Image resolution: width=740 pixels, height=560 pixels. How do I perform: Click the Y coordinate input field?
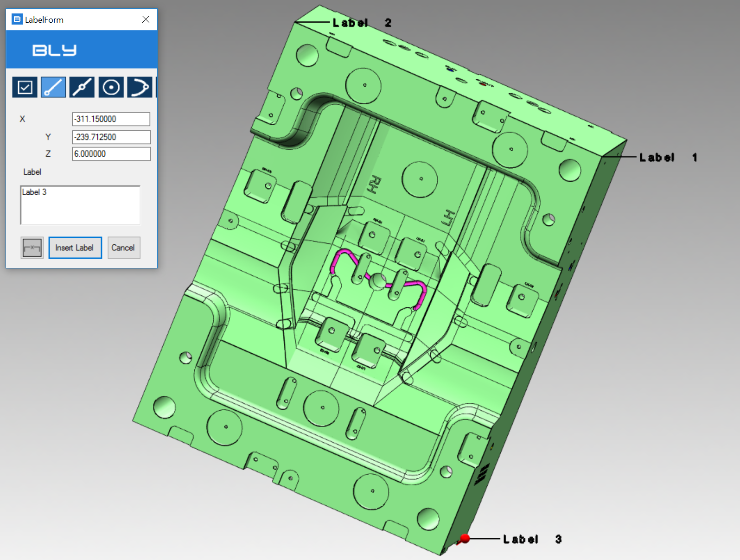pyautogui.click(x=111, y=137)
